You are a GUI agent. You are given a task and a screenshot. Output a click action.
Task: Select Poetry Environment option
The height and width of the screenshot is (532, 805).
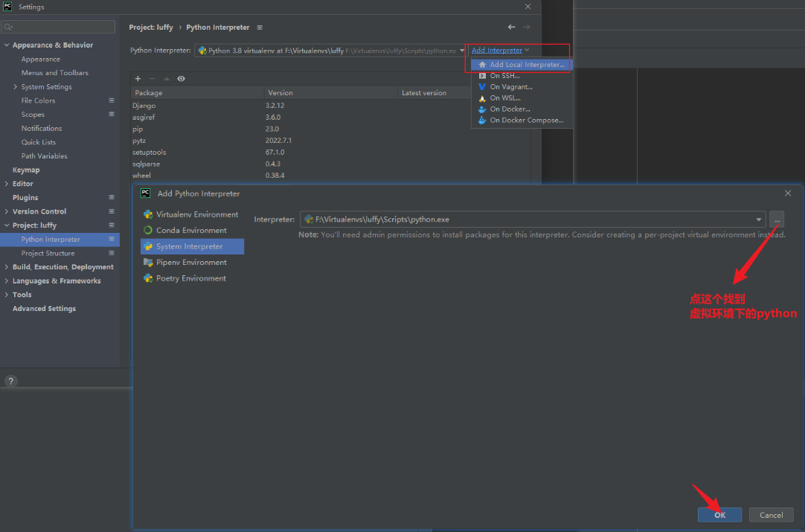coord(192,278)
